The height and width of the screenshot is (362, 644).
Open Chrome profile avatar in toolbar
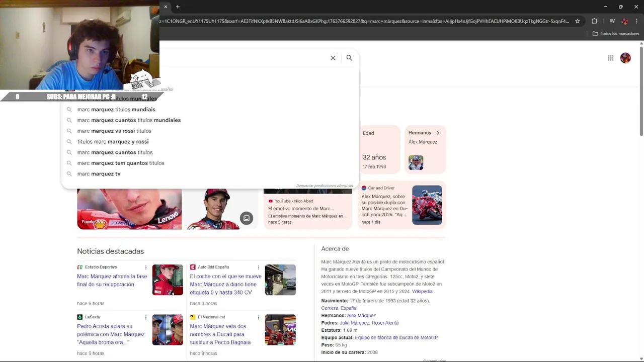point(625,21)
